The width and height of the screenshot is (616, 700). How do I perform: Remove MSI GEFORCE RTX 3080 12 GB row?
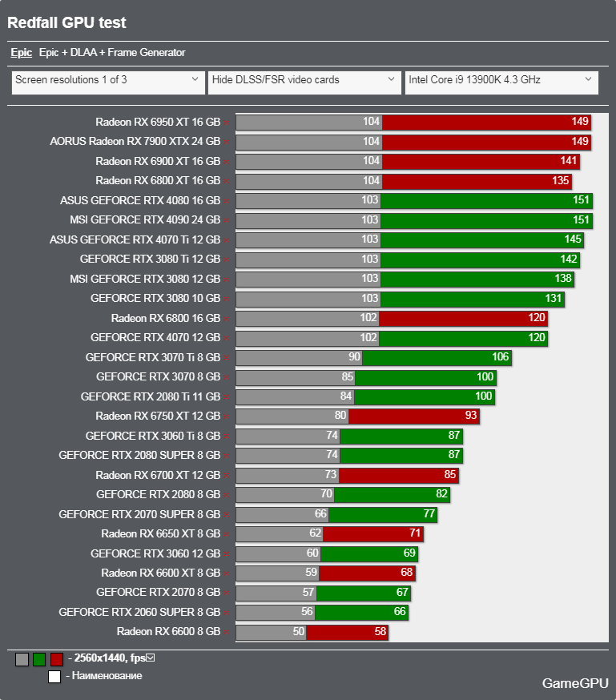227,280
